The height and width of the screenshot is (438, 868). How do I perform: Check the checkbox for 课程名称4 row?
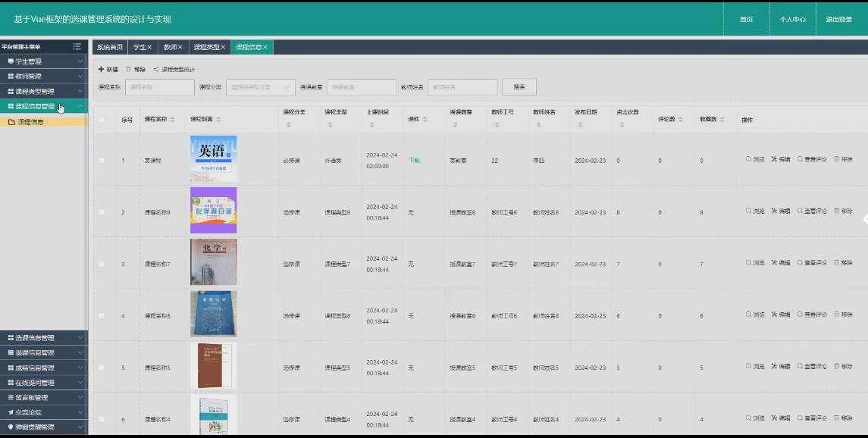(x=102, y=419)
